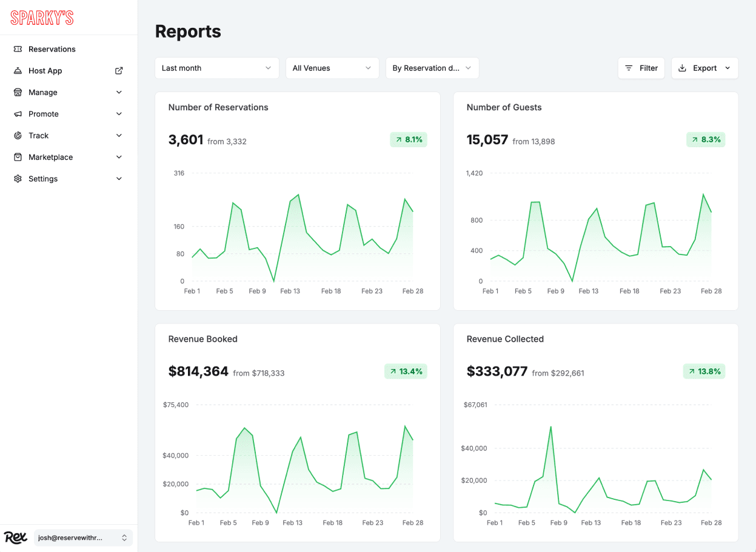Open Marketplace using its sidebar icon
Image resolution: width=756 pixels, height=552 pixels.
pyautogui.click(x=19, y=157)
